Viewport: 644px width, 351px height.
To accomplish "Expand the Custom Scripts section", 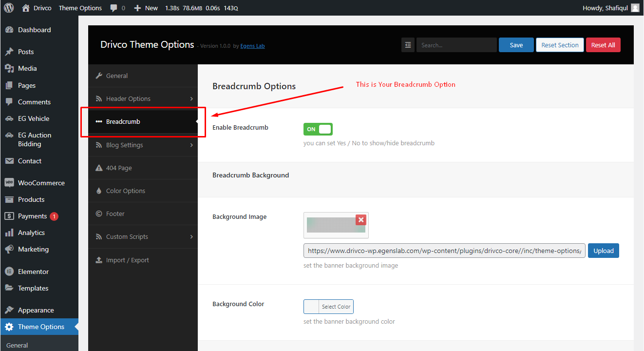I will [x=143, y=236].
